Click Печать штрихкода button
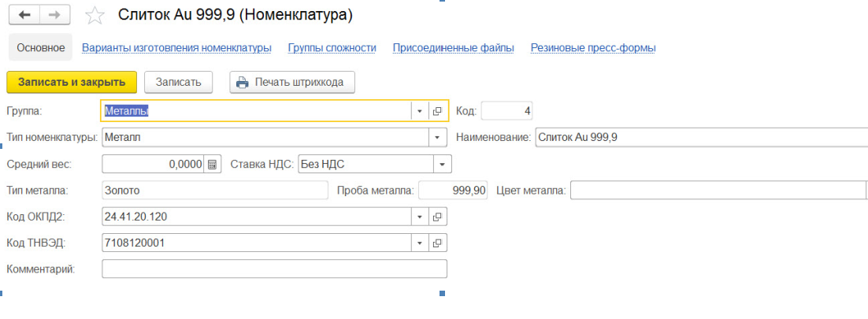The image size is (868, 319). click(292, 82)
